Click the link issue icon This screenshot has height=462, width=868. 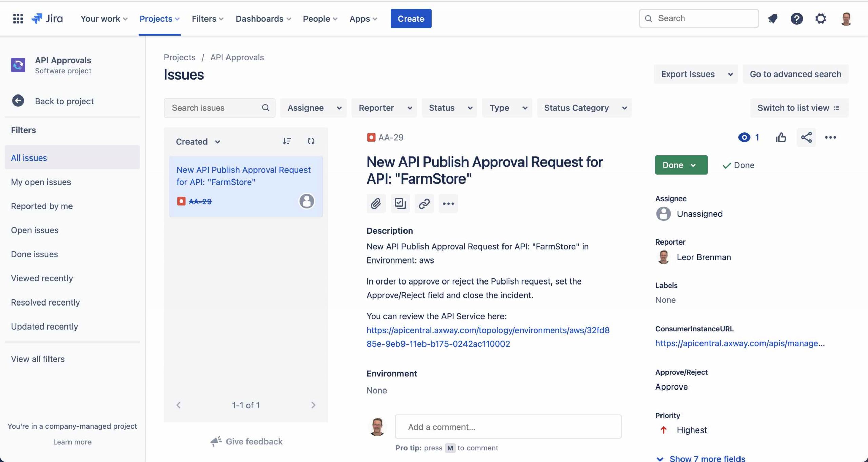(424, 204)
